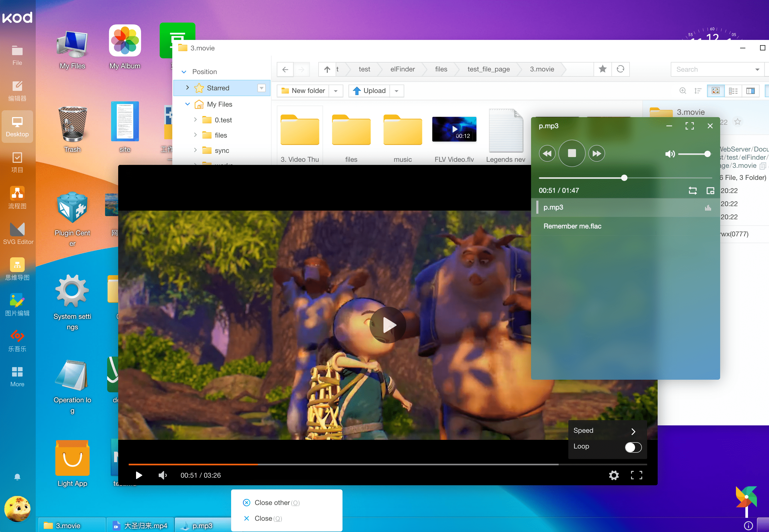Mute the video player volume

pos(163,475)
